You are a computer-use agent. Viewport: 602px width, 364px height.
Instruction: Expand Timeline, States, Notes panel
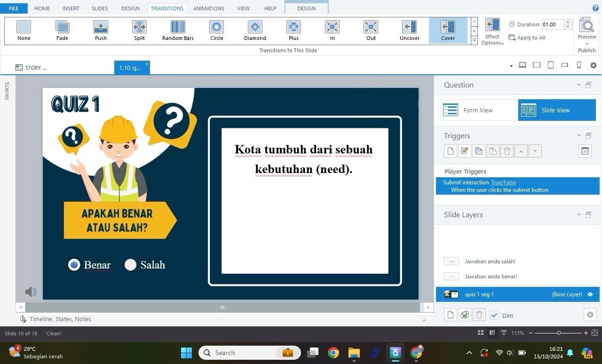(x=424, y=319)
